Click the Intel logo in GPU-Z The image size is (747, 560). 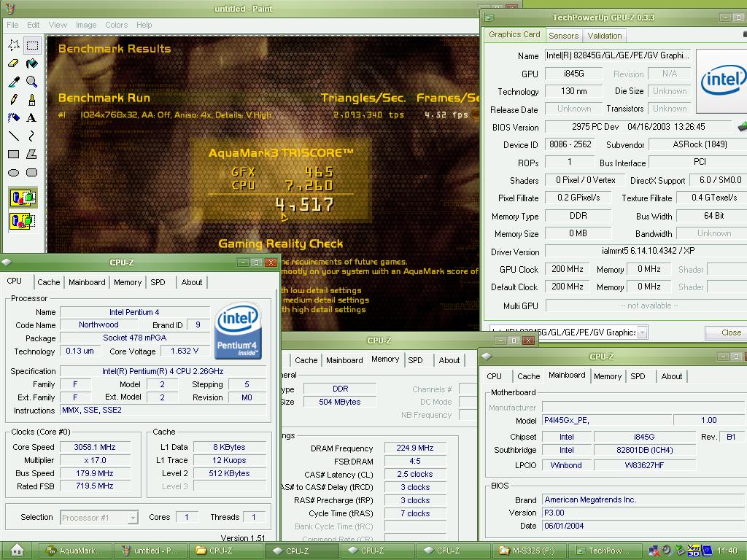click(722, 80)
